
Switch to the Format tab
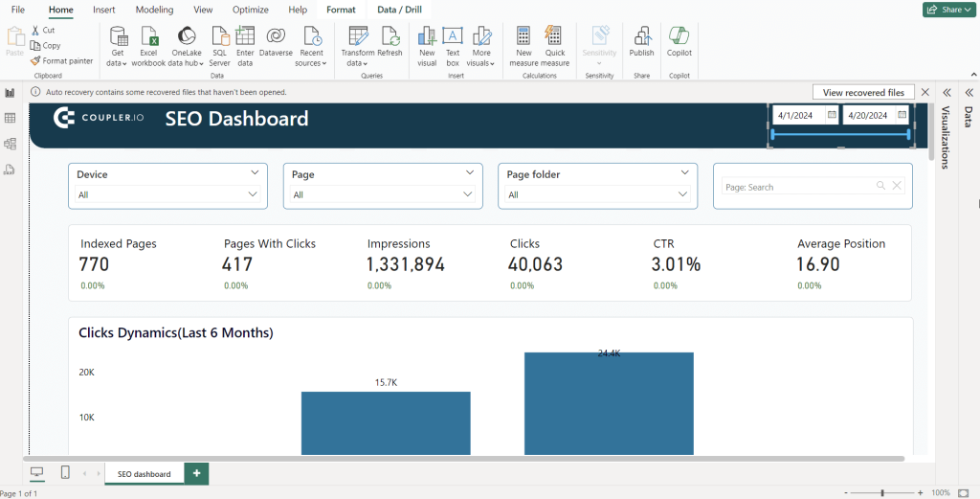pos(342,10)
